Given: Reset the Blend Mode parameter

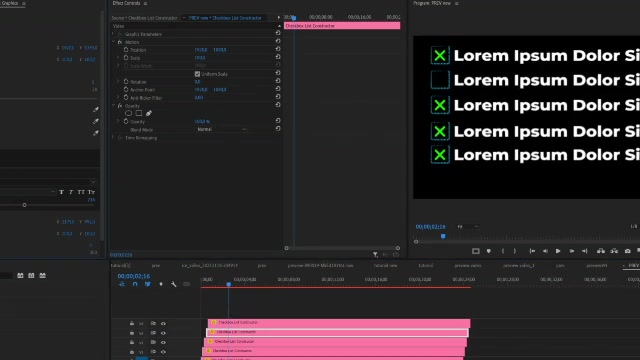Looking at the screenshot, I should (278, 129).
